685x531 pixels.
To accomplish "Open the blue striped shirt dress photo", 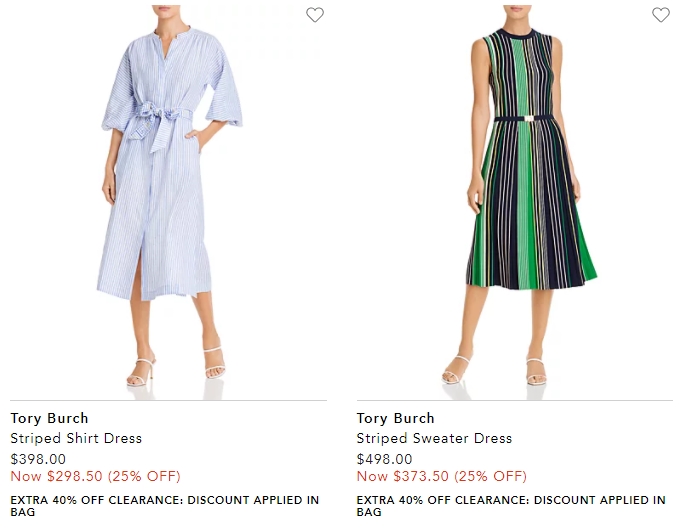I will (x=168, y=201).
